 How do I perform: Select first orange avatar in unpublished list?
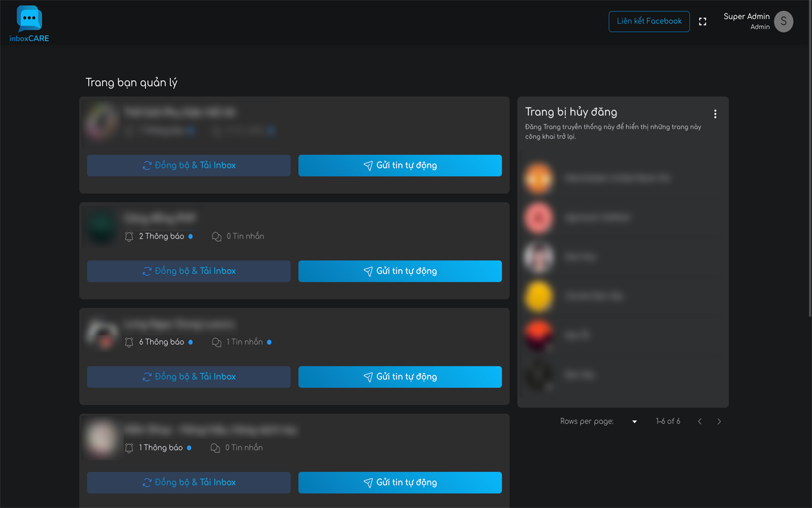pos(539,178)
